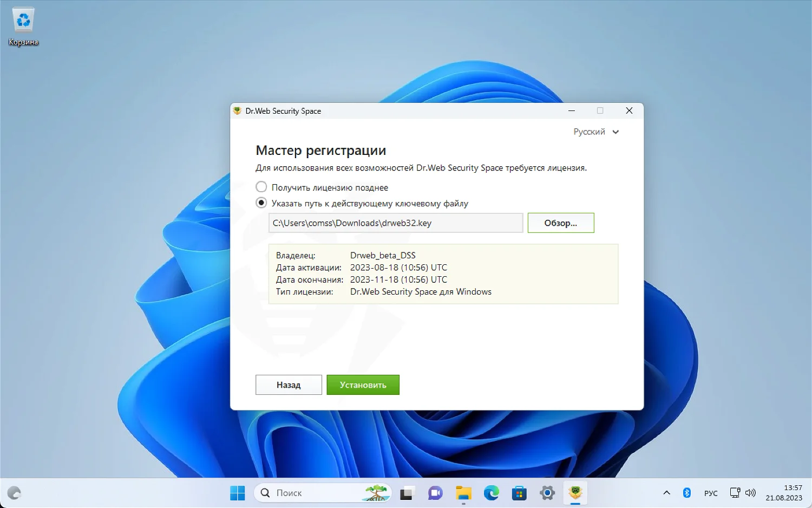812x508 pixels.
Task: Open the Русский language dropdown
Action: (596, 132)
